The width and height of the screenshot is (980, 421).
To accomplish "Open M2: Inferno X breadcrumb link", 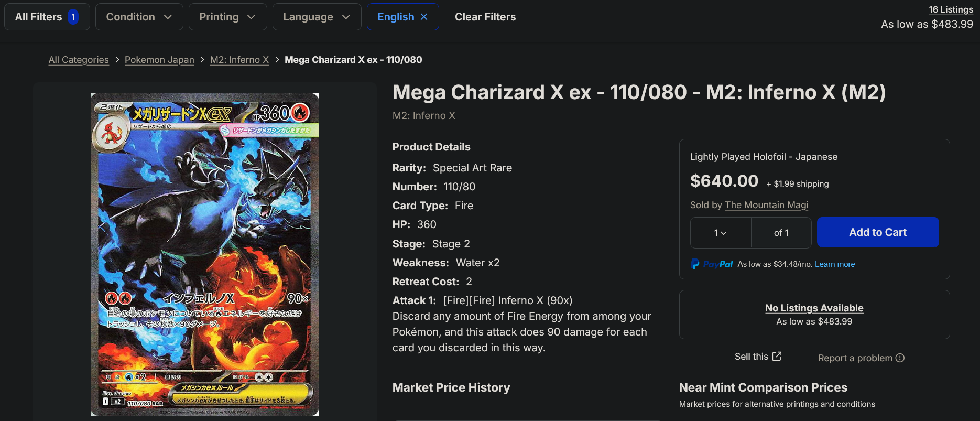I will (x=239, y=60).
